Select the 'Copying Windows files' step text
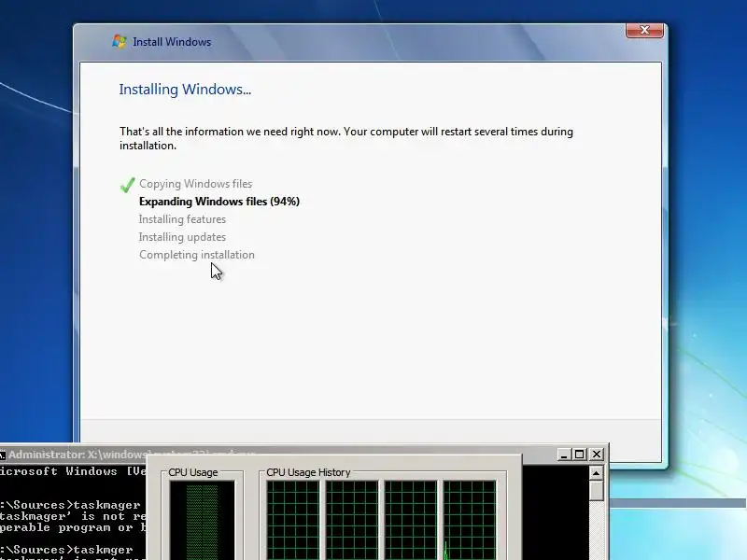 pos(195,184)
